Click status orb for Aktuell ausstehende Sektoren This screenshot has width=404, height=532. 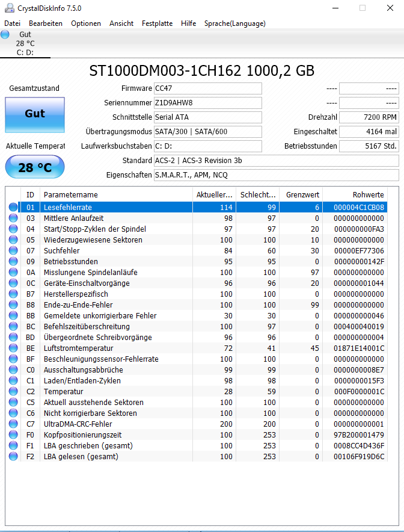click(x=13, y=402)
